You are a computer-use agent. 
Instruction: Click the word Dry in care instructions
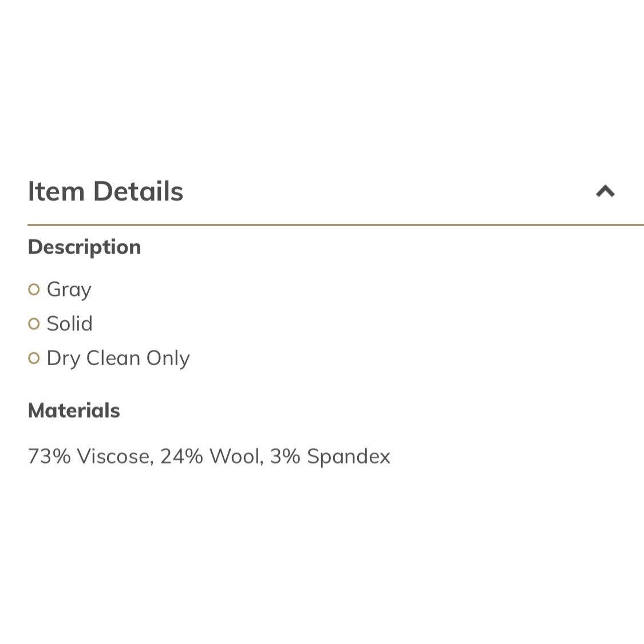point(64,359)
